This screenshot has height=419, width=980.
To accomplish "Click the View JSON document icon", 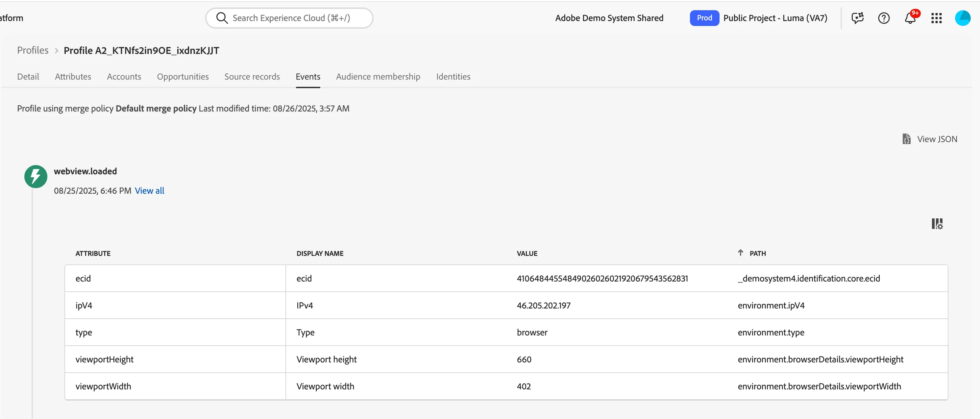I will (906, 139).
